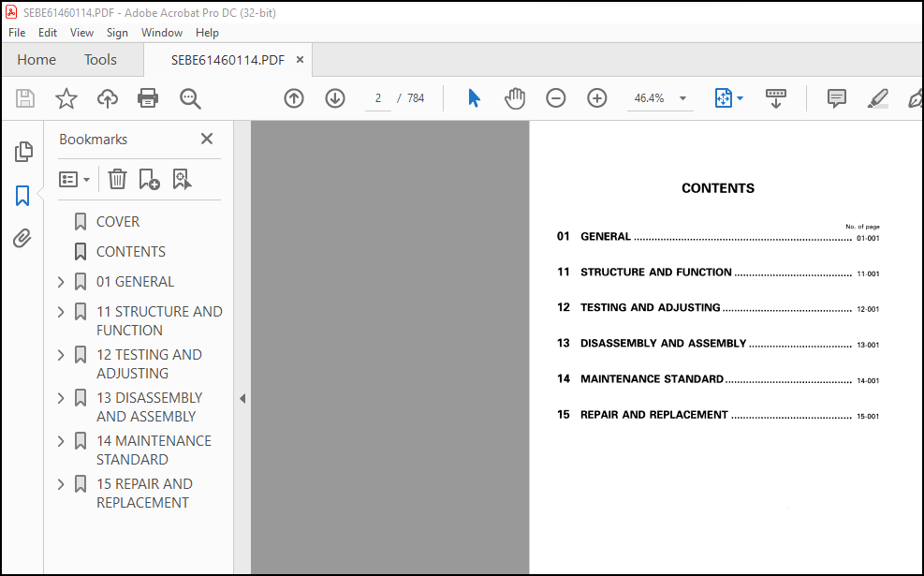Open Page Thumbnails panel icon
Screen dimensions: 924x576
23,152
